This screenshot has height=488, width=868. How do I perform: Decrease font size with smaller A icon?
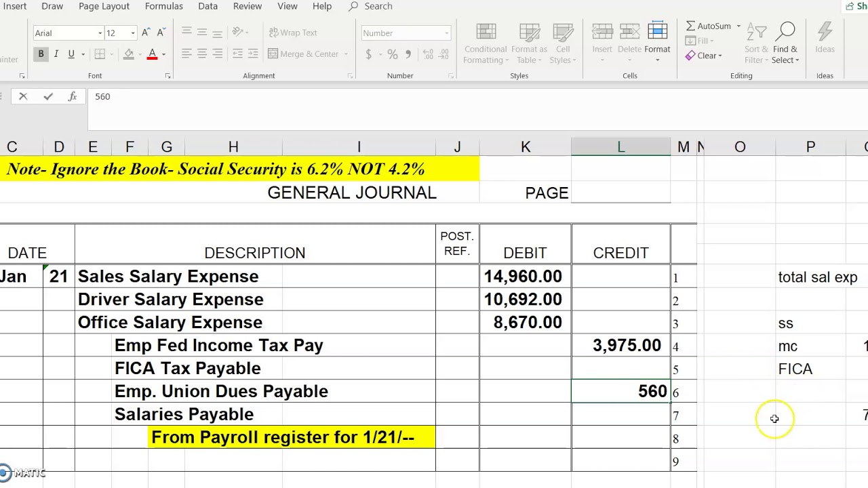(161, 33)
